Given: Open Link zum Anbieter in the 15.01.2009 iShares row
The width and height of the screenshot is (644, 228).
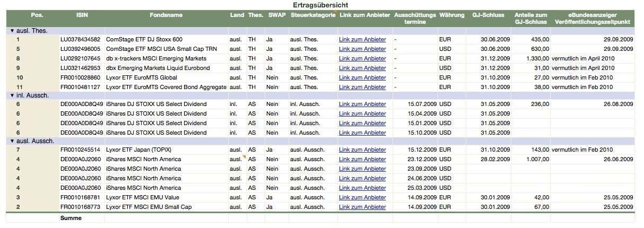Looking at the screenshot, I should pyautogui.click(x=362, y=123).
